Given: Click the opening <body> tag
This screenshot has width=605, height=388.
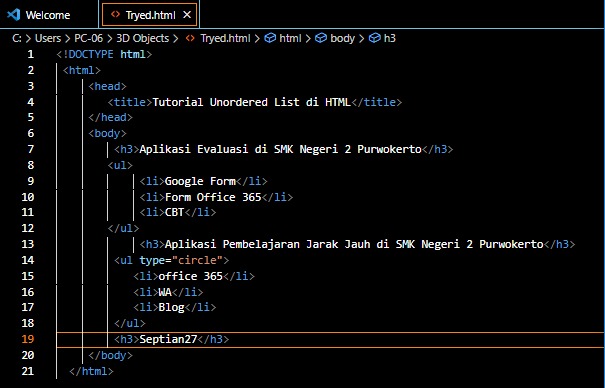Looking at the screenshot, I should (107, 133).
